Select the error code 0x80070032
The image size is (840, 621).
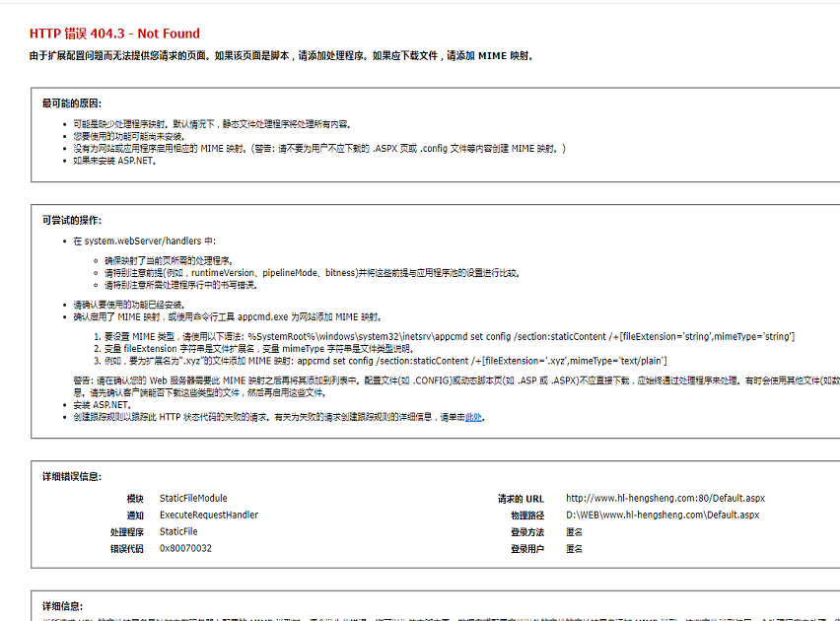187,548
